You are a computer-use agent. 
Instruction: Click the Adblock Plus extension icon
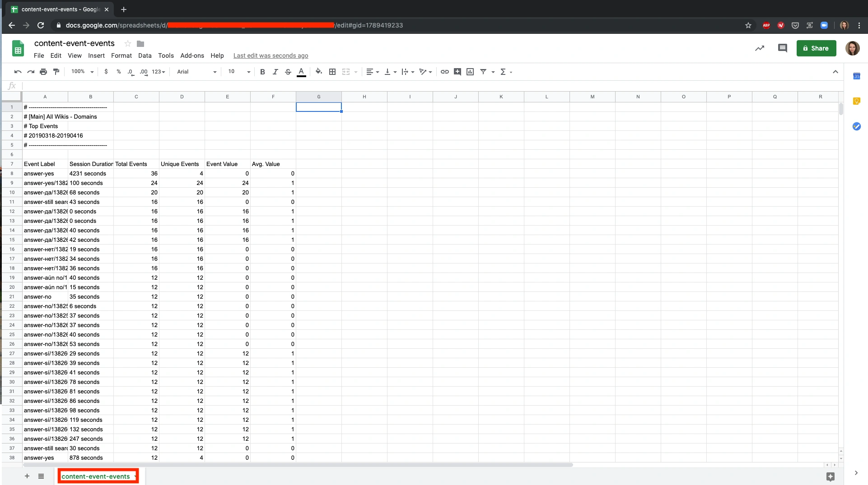point(766,25)
